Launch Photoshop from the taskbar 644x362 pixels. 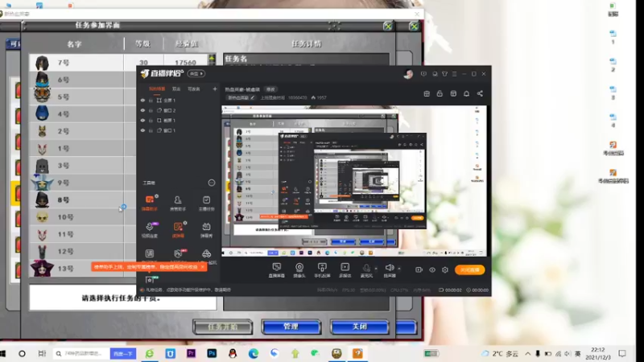coord(212,353)
